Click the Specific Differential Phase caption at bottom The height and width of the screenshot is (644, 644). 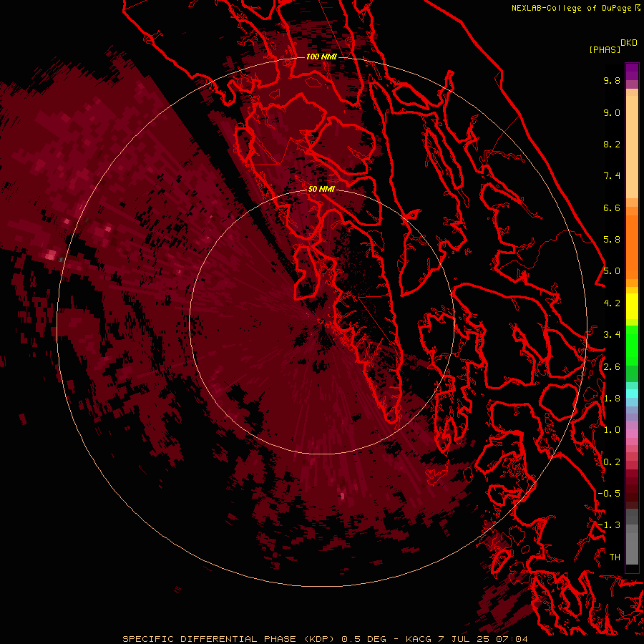325,639
